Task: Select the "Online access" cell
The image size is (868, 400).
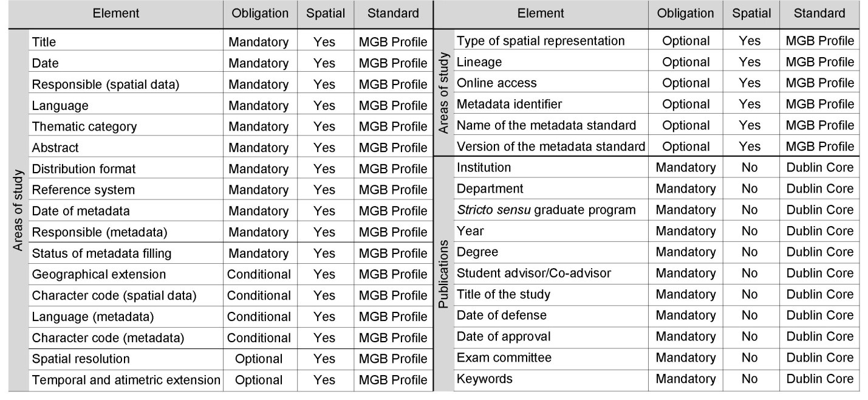Action: [497, 83]
